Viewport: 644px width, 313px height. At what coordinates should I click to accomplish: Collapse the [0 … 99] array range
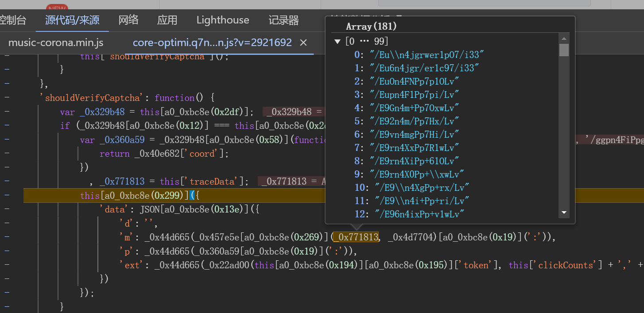pos(338,42)
